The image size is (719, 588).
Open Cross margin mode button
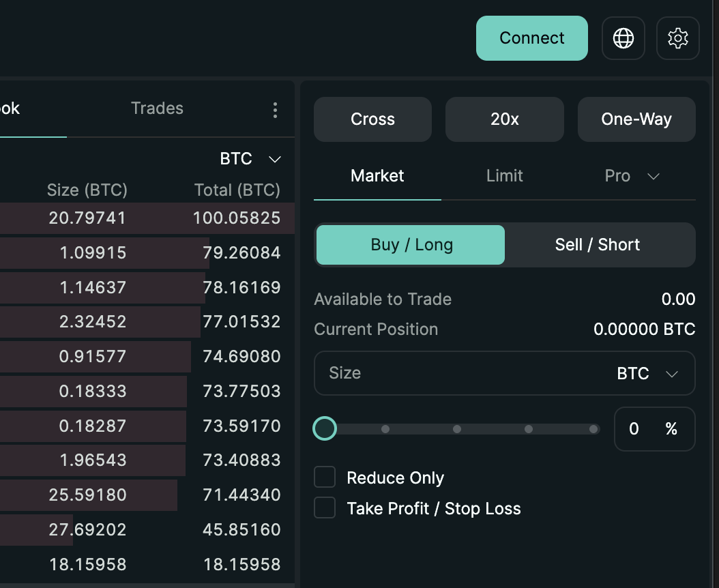[372, 119]
